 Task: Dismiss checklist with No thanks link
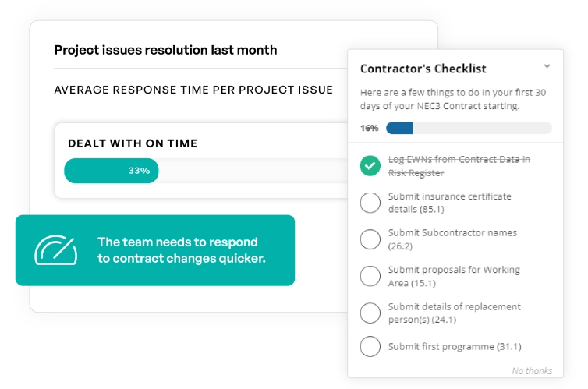[532, 370]
